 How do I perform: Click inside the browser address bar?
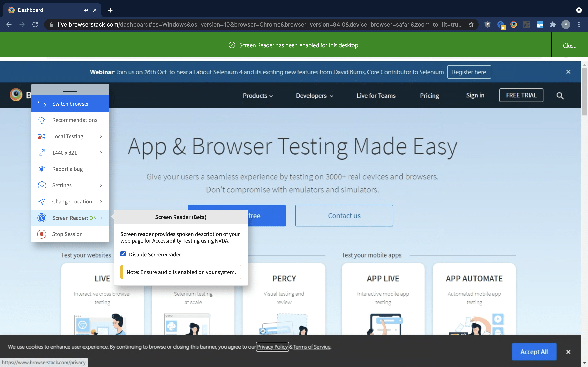[243, 24]
